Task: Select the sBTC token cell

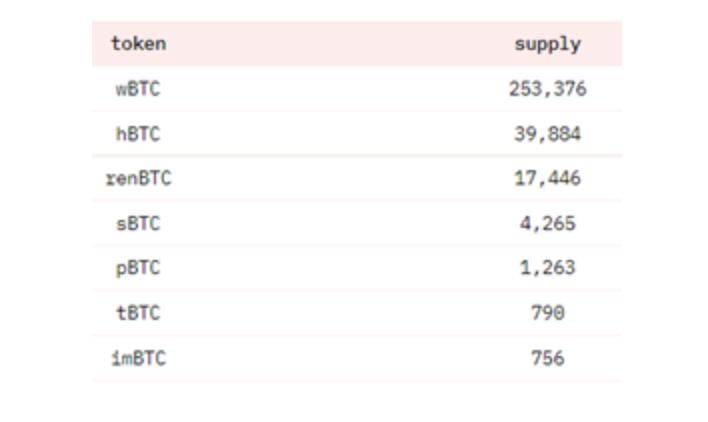Action: pyautogui.click(x=138, y=224)
